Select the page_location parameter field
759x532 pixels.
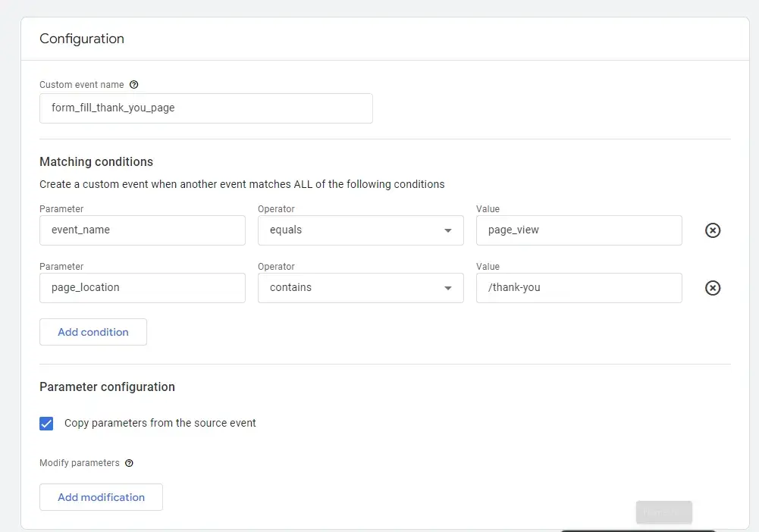(142, 288)
